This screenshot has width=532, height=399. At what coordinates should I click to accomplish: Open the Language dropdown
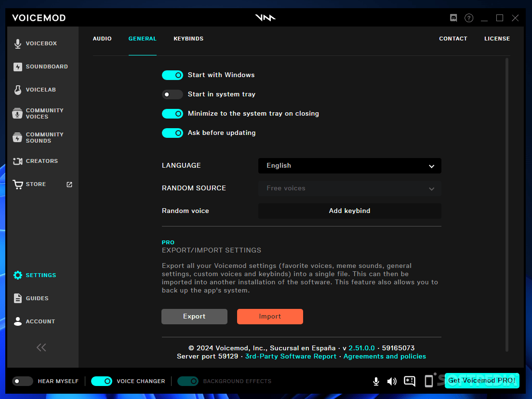tap(349, 166)
